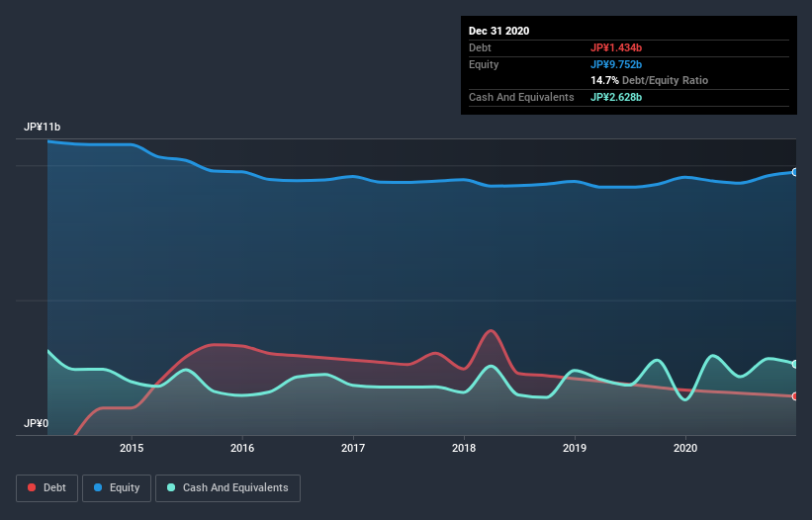Click the JP¥9.752b equity value

(616, 64)
